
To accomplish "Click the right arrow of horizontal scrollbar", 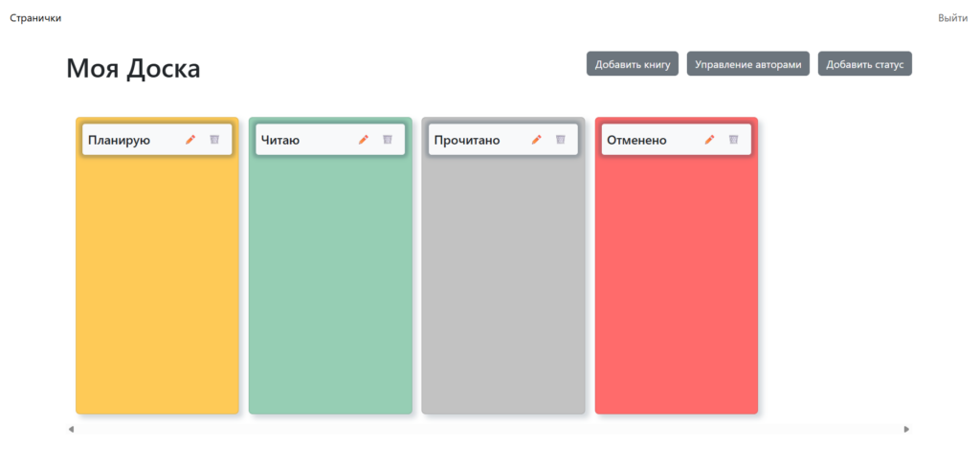I will pos(907,430).
